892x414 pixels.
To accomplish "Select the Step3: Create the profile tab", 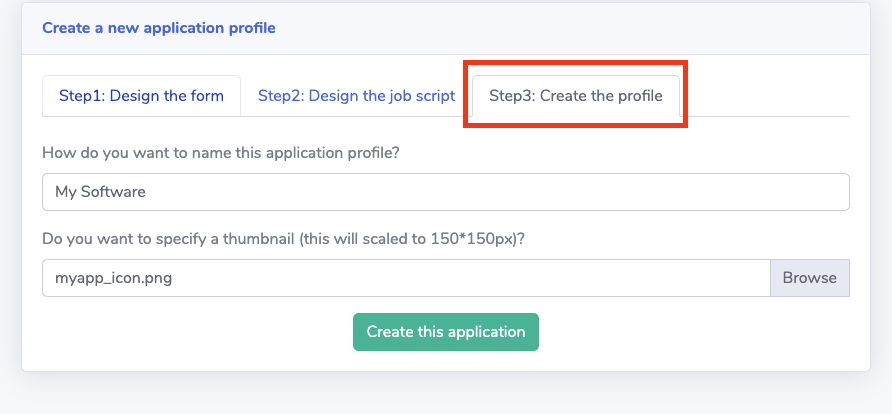I will point(575,96).
